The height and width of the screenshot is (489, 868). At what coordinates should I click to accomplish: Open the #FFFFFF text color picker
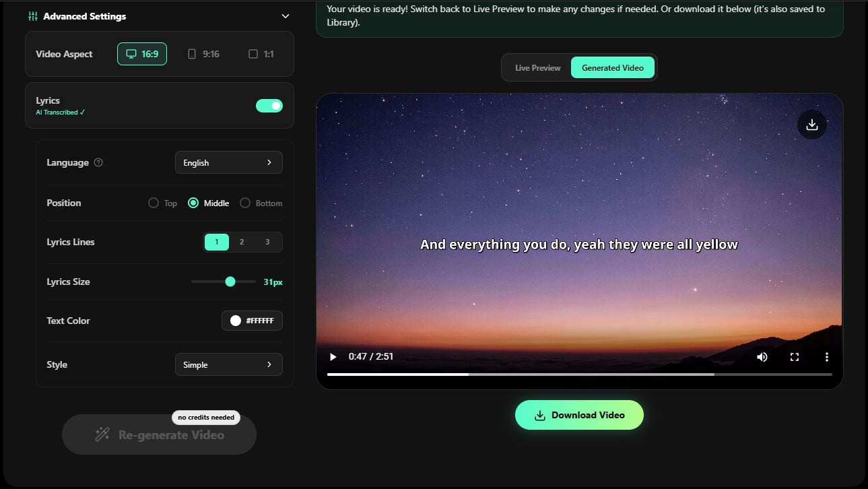click(x=252, y=321)
